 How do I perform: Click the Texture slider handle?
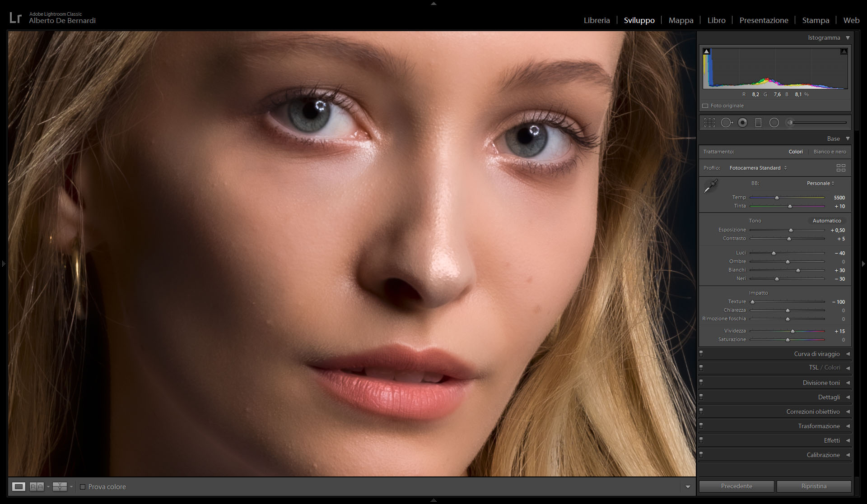(752, 302)
